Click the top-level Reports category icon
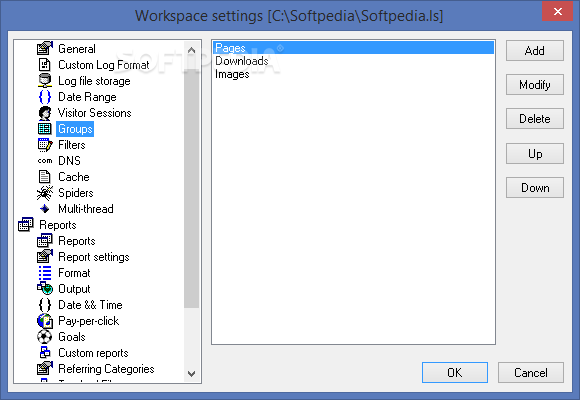 (26, 225)
